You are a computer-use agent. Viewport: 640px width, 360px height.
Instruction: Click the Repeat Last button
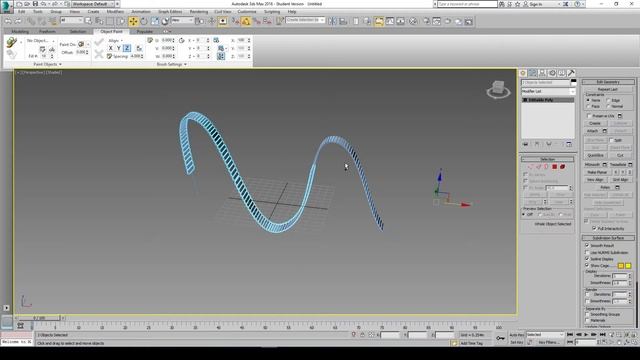pos(607,89)
